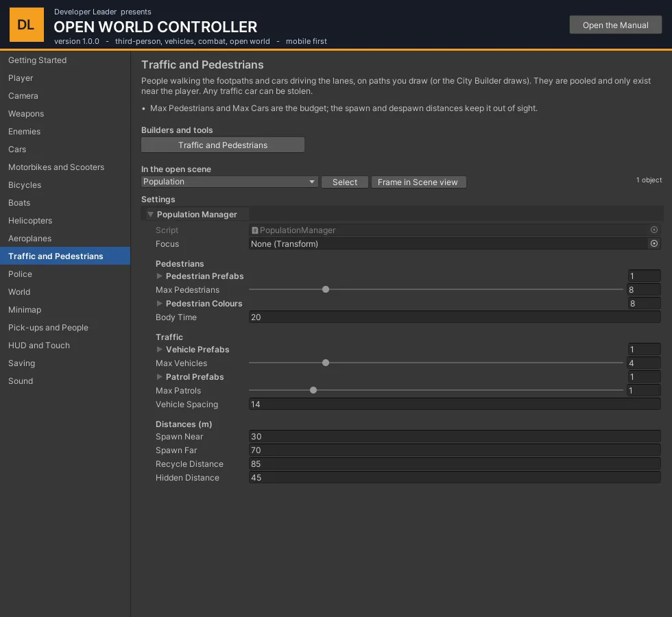Open the Weapons section

pos(65,114)
